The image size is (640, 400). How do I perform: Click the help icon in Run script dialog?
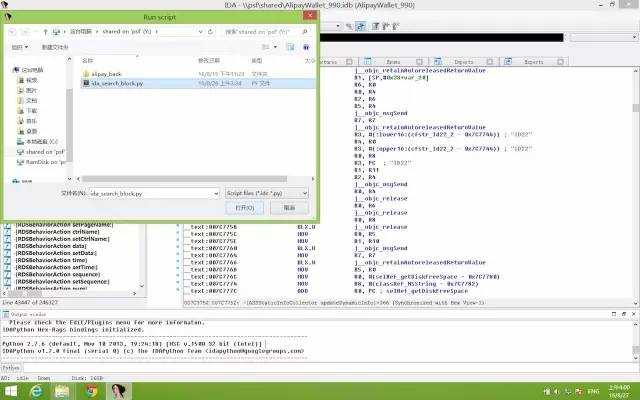point(306,47)
